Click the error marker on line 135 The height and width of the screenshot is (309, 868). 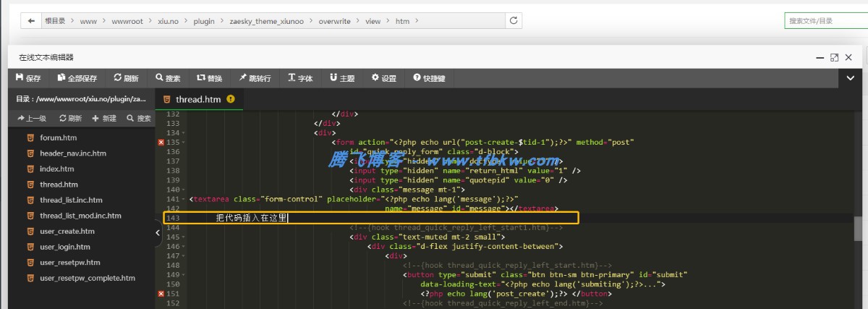[x=161, y=143]
